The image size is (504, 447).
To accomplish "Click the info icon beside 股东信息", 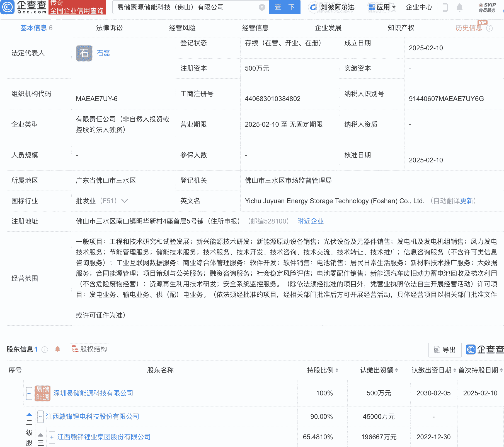I will point(45,350).
